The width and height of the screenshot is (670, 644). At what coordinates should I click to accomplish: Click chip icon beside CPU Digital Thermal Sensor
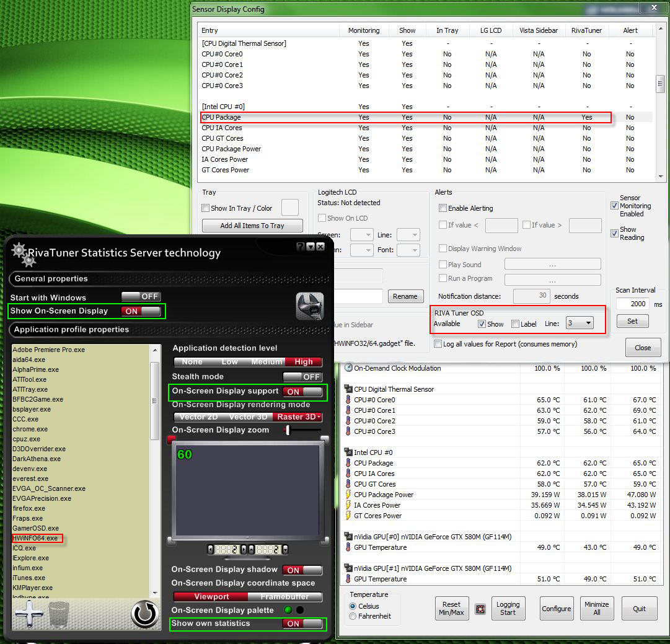(x=348, y=389)
